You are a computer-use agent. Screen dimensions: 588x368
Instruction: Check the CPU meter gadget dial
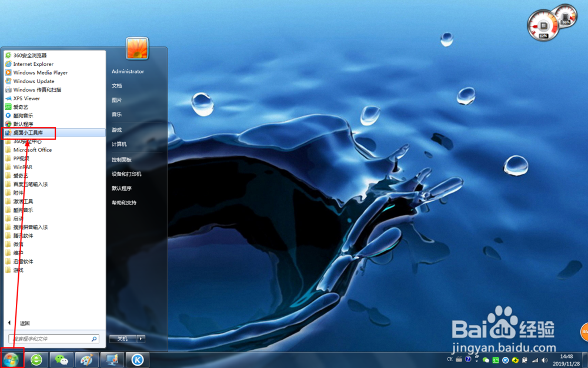pyautogui.click(x=542, y=25)
